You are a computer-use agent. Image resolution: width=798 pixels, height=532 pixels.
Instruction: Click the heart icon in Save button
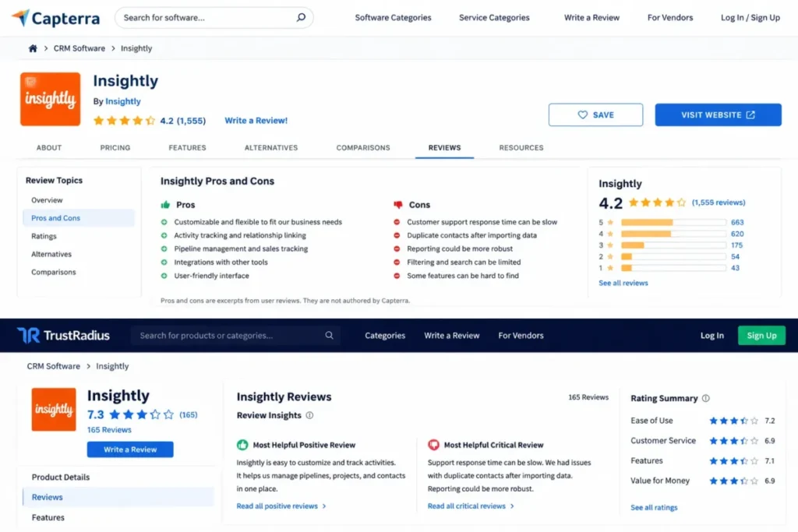(x=583, y=115)
